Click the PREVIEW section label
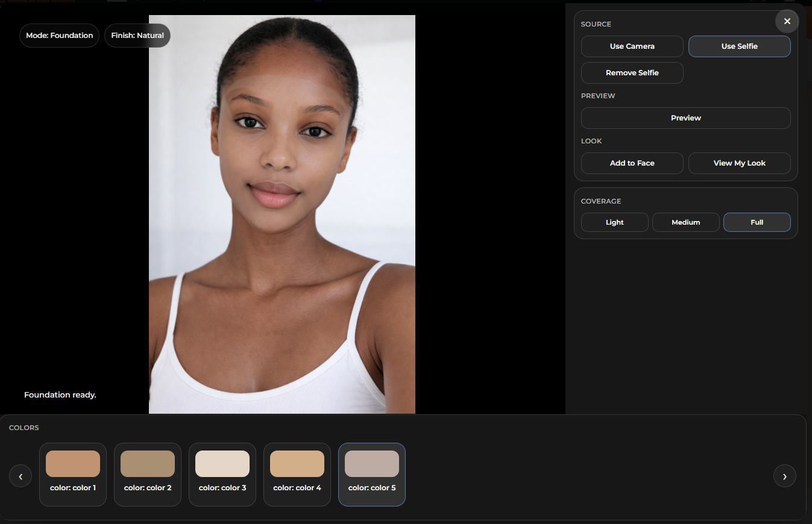This screenshot has width=812, height=524. [598, 96]
